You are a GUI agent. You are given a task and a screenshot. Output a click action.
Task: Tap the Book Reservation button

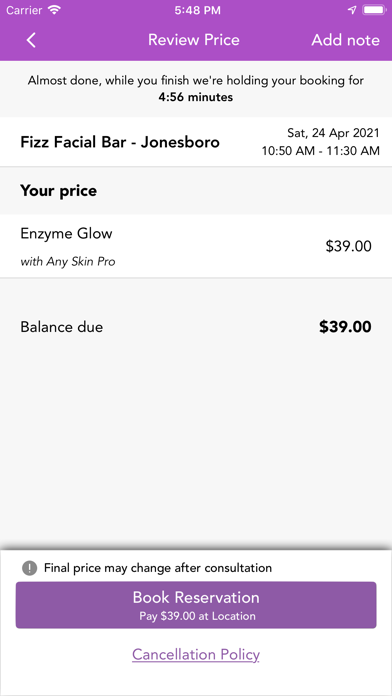(x=196, y=605)
